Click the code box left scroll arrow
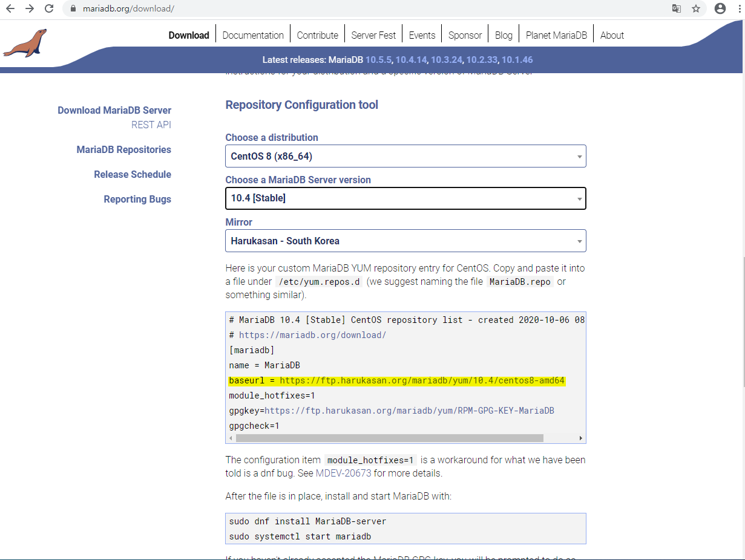The width and height of the screenshot is (745, 560). (x=231, y=438)
